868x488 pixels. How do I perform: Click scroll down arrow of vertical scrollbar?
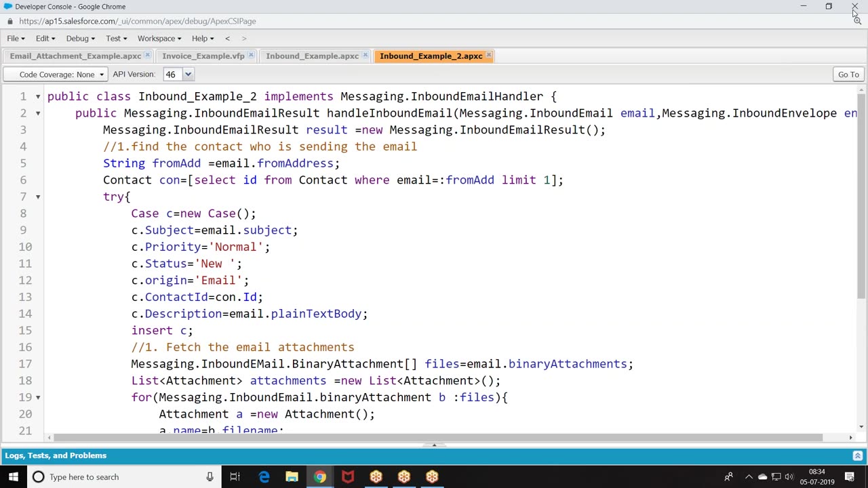(x=861, y=427)
